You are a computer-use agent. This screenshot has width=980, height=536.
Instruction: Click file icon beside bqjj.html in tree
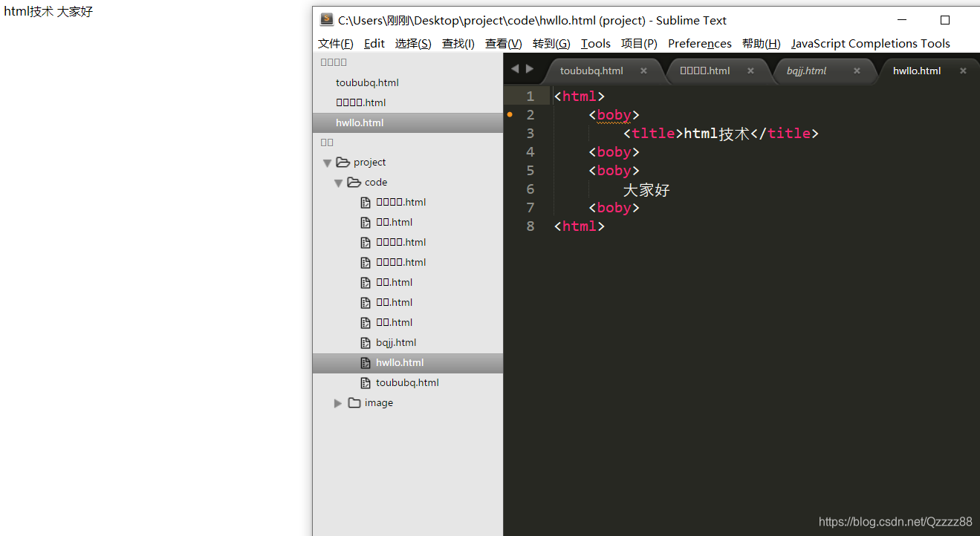click(x=365, y=342)
